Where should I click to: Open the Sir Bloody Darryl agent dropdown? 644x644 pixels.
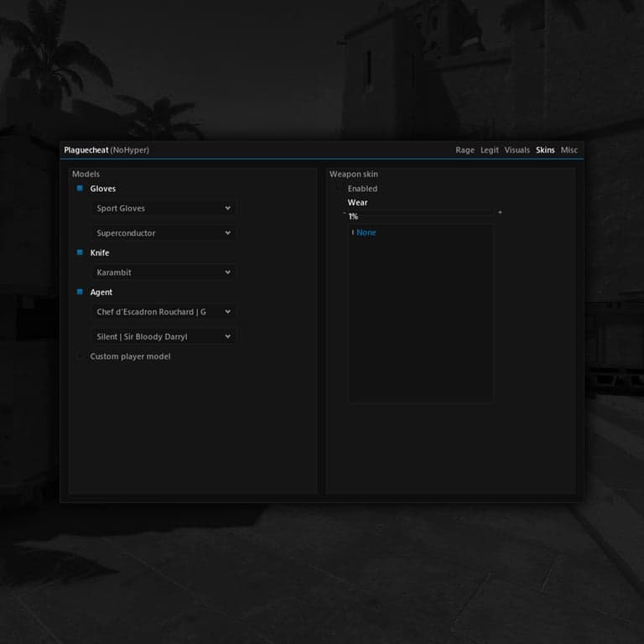[x=164, y=336]
